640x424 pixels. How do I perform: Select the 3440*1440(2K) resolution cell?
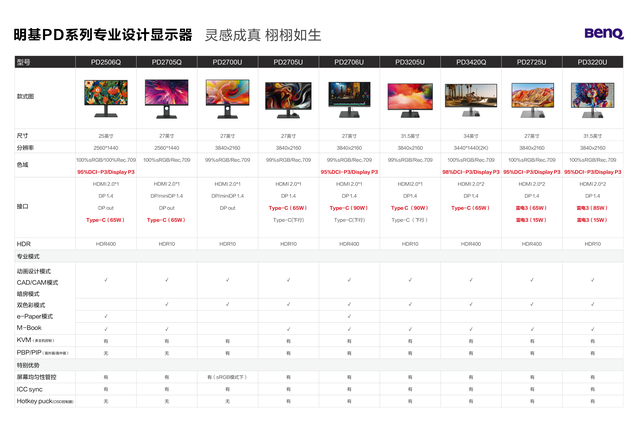(x=471, y=148)
